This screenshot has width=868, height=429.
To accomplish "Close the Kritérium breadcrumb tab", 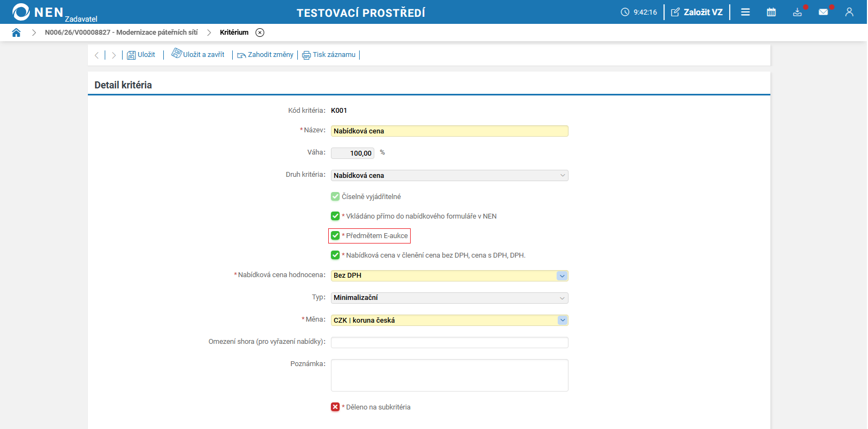I will point(260,33).
